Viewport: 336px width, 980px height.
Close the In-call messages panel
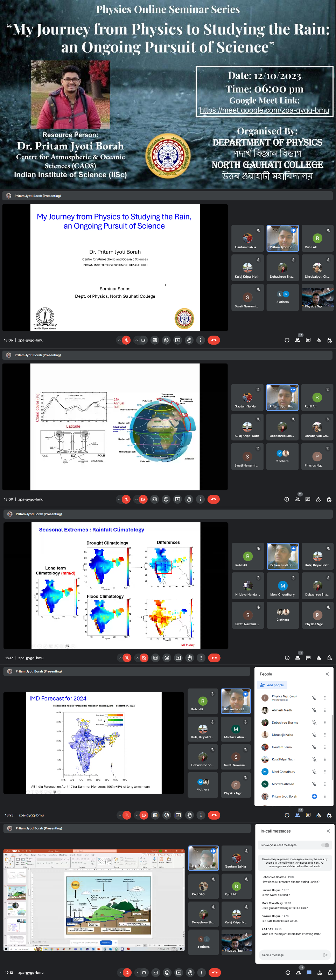[x=328, y=831]
